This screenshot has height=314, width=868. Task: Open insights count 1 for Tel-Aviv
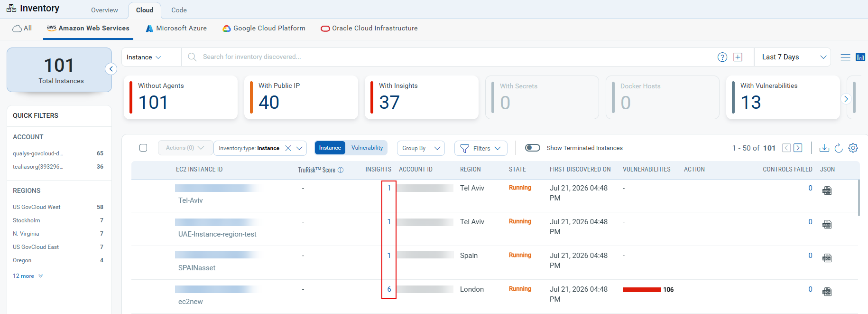point(389,188)
